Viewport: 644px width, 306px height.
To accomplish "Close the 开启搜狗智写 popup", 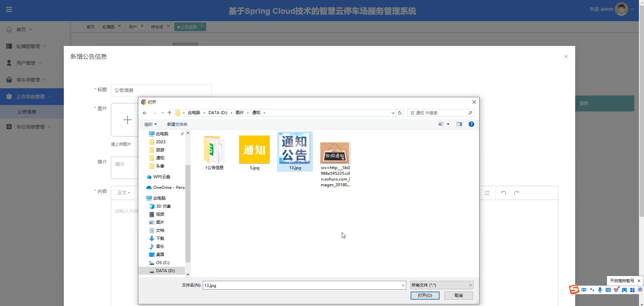I will pos(639,281).
